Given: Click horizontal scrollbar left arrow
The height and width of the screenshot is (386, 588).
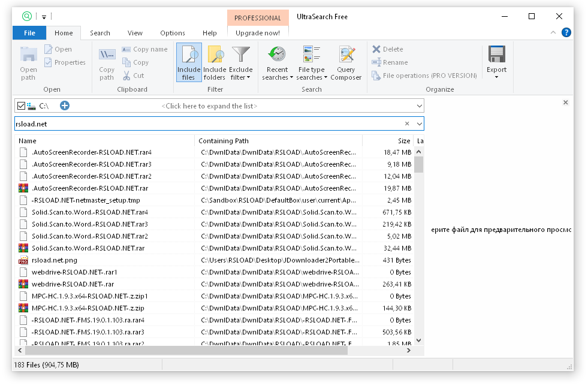Looking at the screenshot, I should (x=20, y=351).
